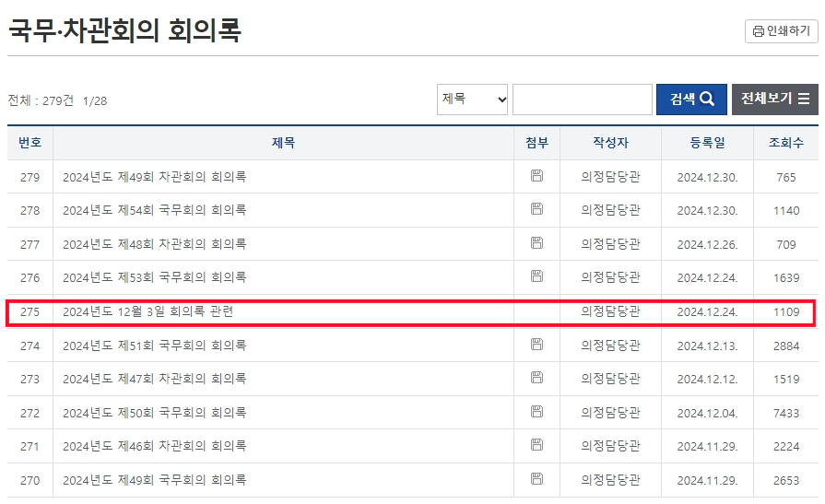
Task: Download attachment of 제46회 차관회의 회의록
Action: [536, 444]
